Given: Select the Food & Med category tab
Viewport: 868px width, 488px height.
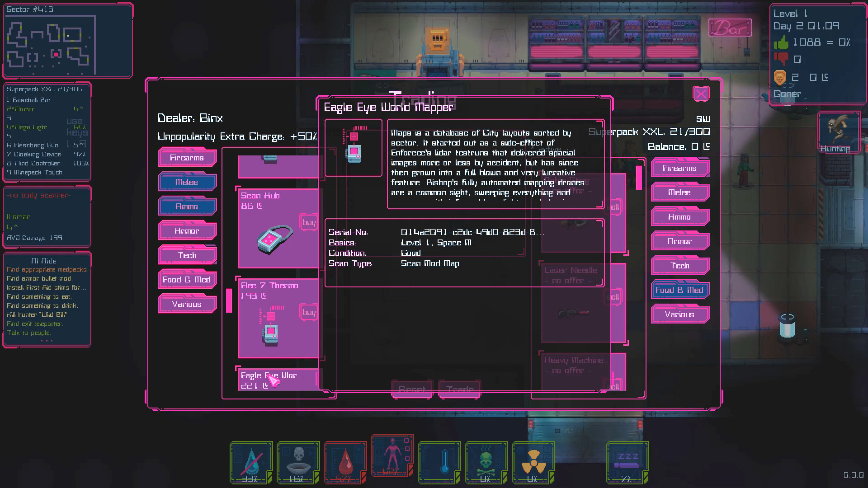Looking at the screenshot, I should click(187, 279).
